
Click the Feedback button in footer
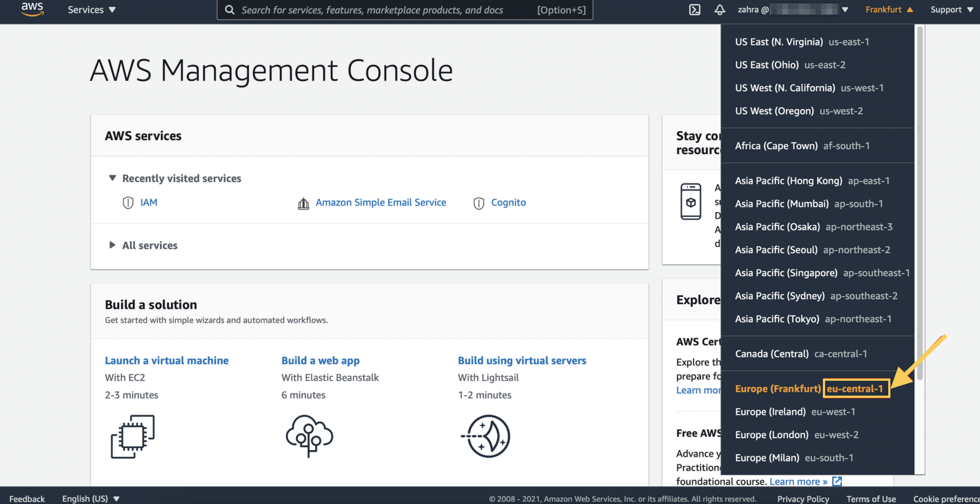tap(27, 498)
